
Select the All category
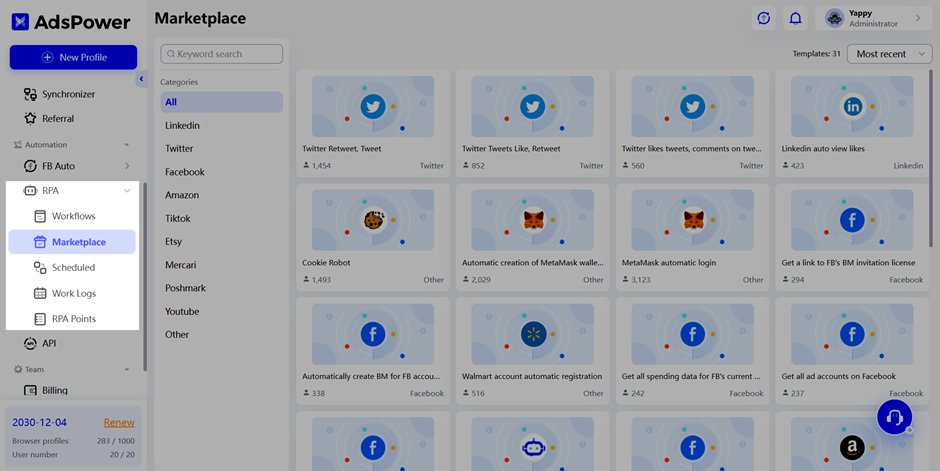(221, 102)
